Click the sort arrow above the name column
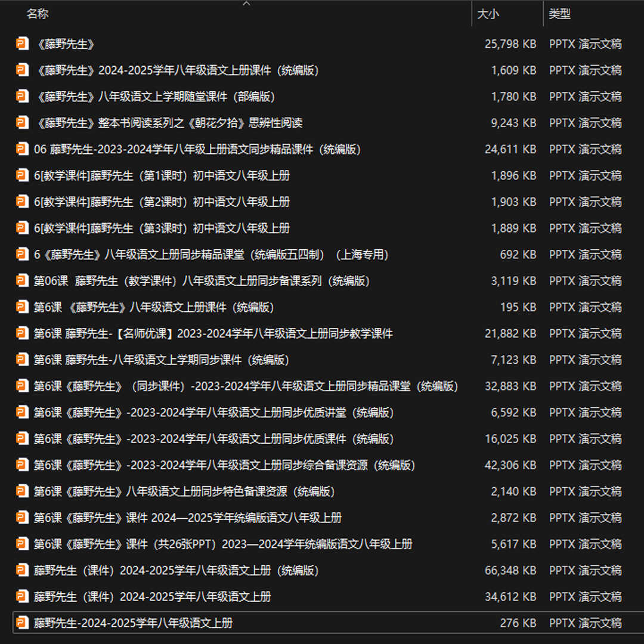The width and height of the screenshot is (644, 644). pos(246,4)
